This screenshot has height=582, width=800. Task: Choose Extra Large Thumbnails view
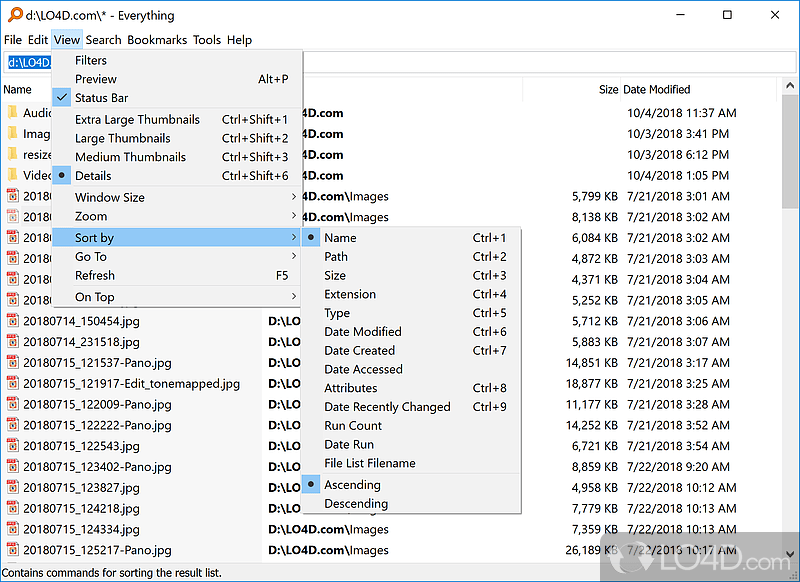click(x=177, y=119)
